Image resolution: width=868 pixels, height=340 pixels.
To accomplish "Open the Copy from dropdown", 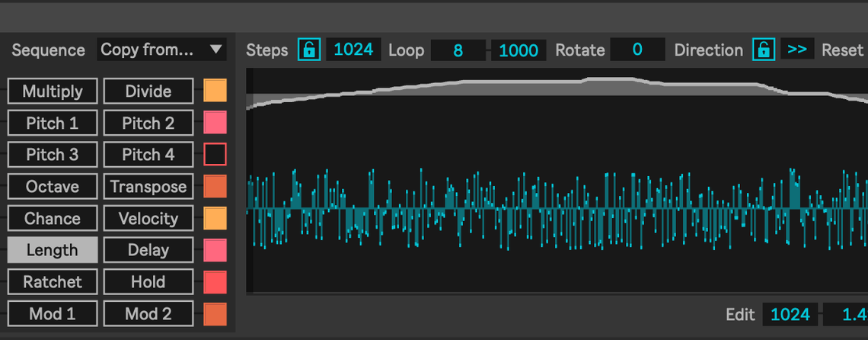I will [162, 50].
